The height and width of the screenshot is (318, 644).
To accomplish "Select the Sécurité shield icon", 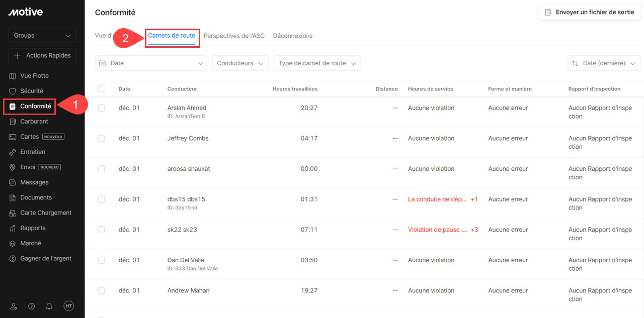I will 13,91.
